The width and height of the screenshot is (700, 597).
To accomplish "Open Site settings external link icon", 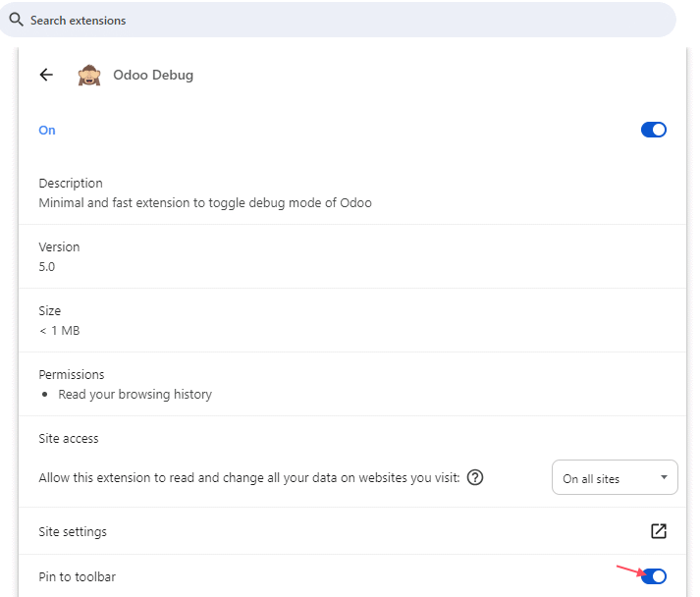I will pyautogui.click(x=659, y=531).
